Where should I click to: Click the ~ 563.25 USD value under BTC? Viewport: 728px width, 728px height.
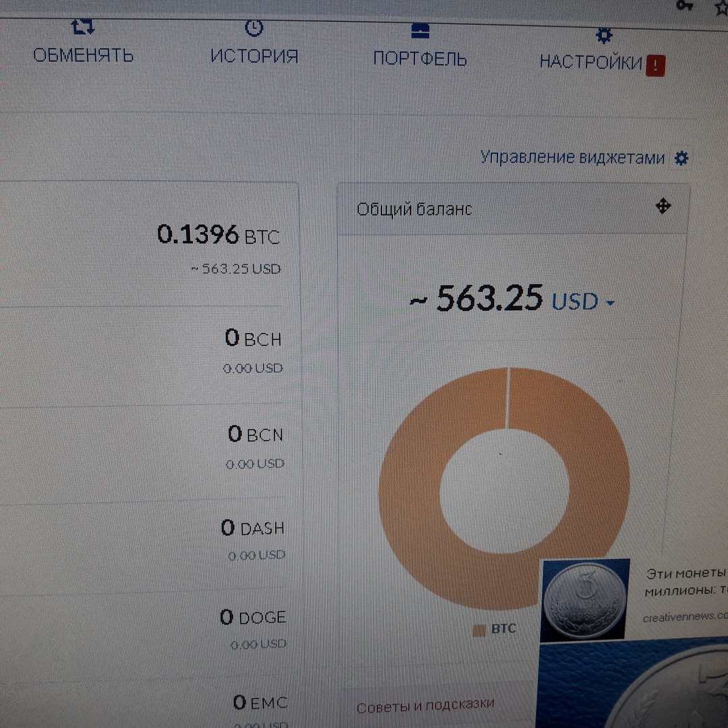pos(236,269)
